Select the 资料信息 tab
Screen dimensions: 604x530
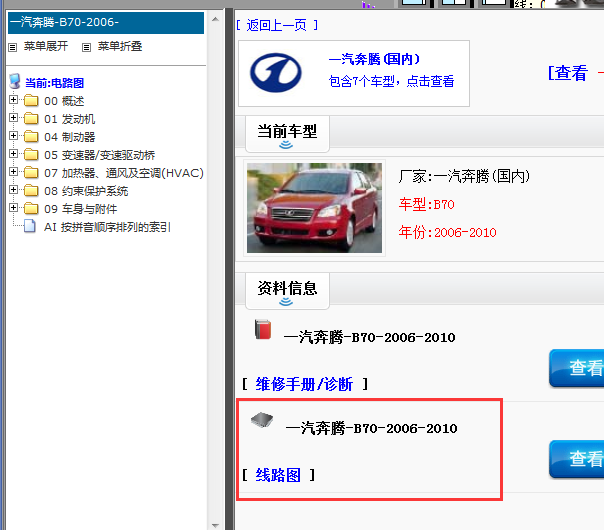click(287, 291)
